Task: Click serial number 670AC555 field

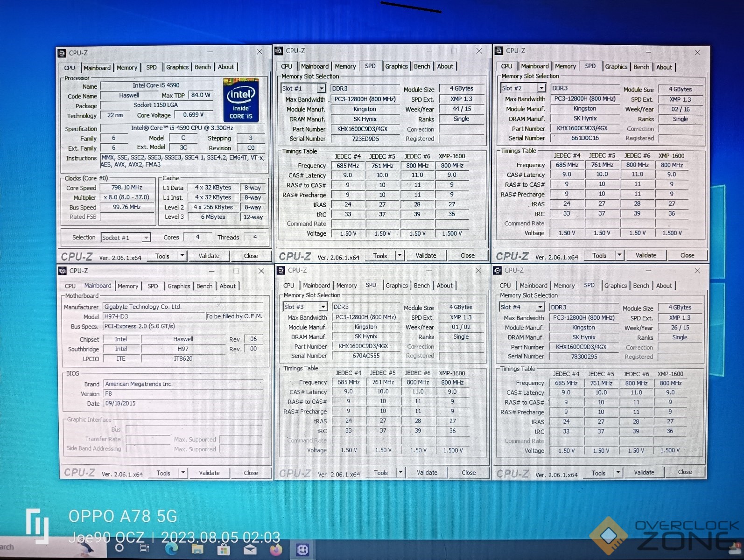Action: click(x=366, y=356)
